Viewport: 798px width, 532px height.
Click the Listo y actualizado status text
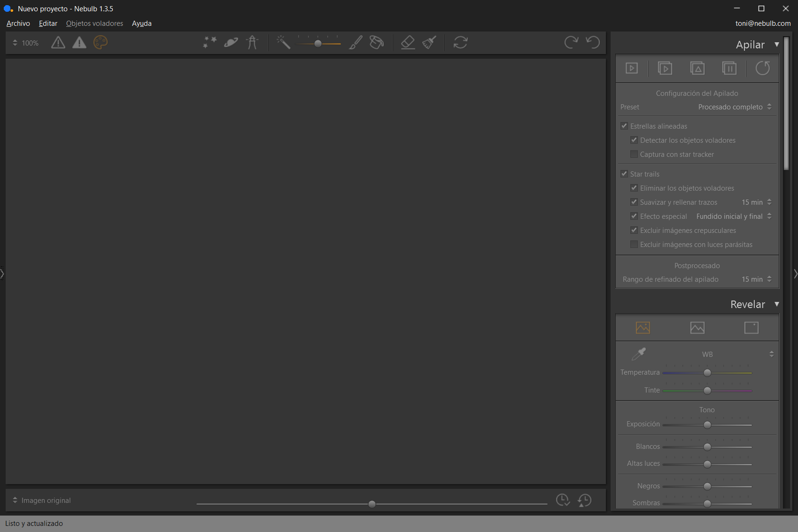[34, 523]
